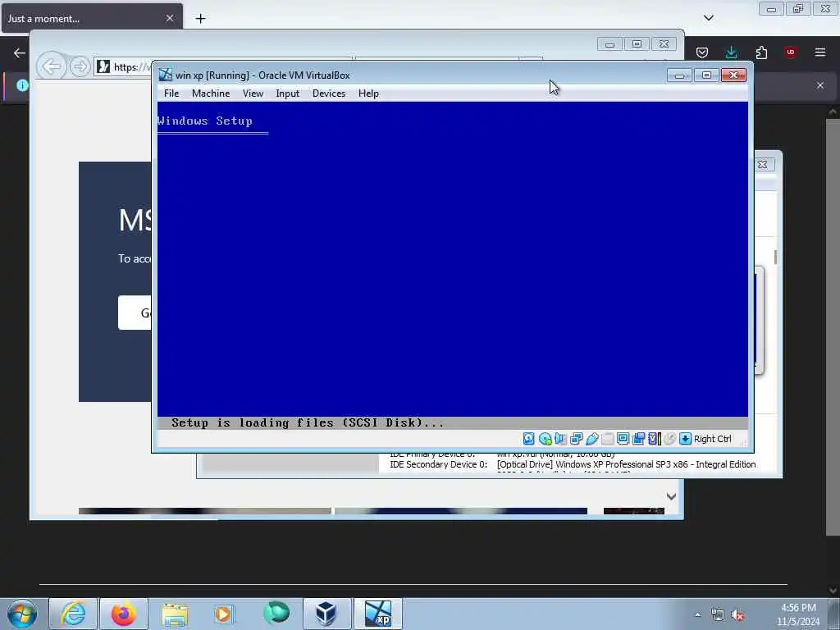This screenshot has height=630, width=840.
Task: Open the Firefox hamburger application menu
Action: (x=820, y=52)
